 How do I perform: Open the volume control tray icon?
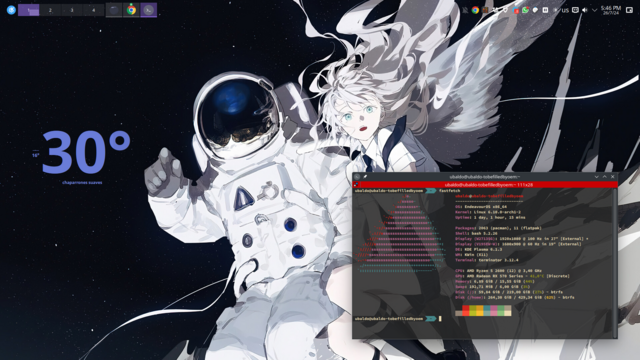(585, 10)
